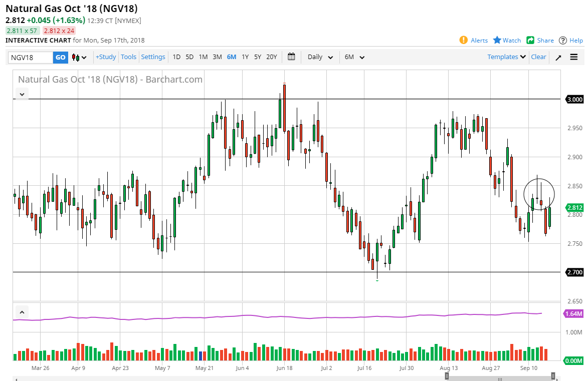Viewport: 588px width, 381px height.
Task: Open the Daily frequency dropdown
Action: coord(320,57)
